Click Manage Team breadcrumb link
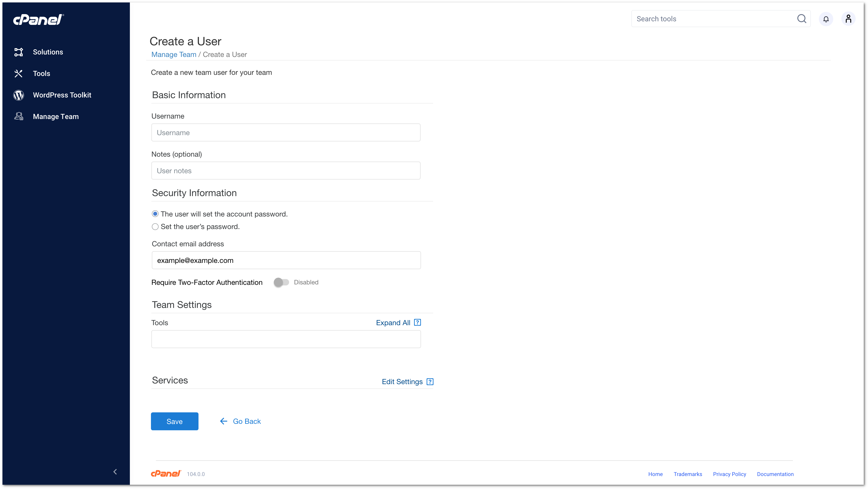The width and height of the screenshot is (868, 489). (x=174, y=54)
